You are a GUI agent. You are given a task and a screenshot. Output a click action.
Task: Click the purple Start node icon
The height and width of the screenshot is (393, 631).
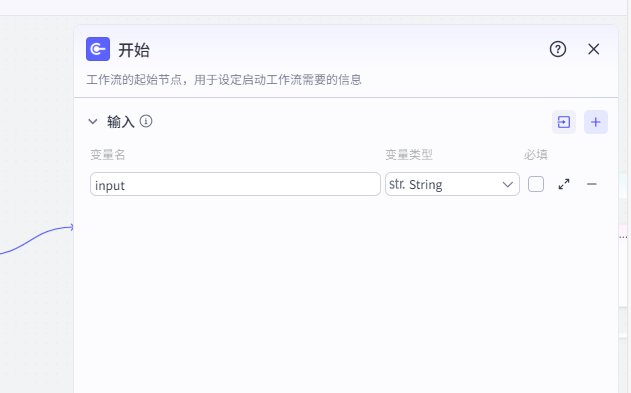click(98, 49)
